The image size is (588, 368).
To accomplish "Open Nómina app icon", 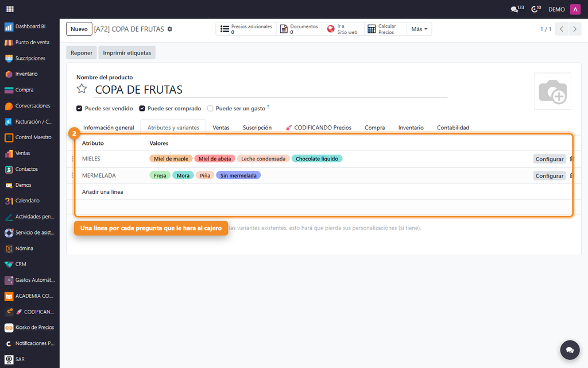I will [x=9, y=248].
